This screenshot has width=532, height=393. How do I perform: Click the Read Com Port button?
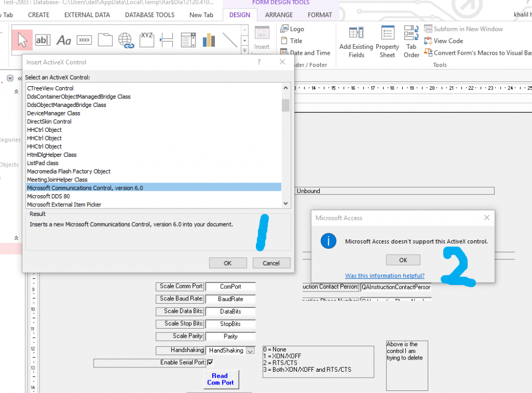[221, 379]
